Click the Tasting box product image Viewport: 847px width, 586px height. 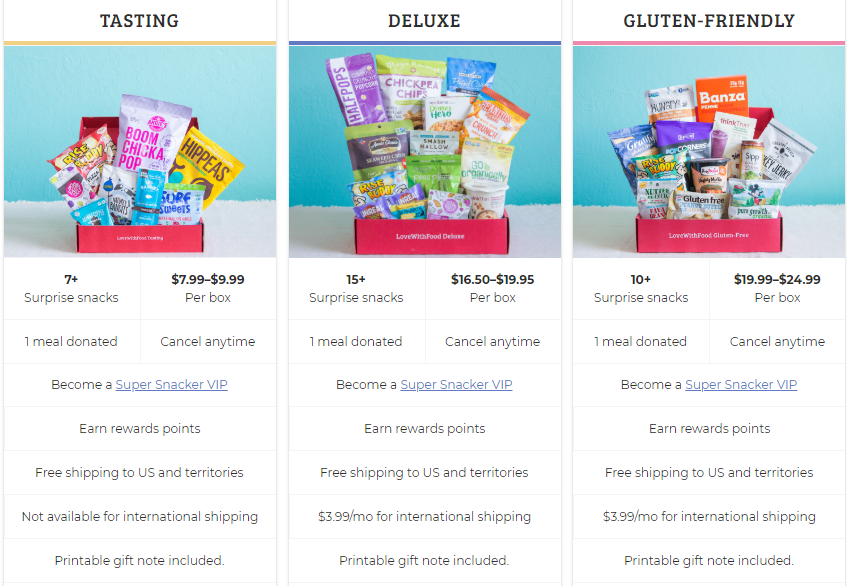[140, 152]
